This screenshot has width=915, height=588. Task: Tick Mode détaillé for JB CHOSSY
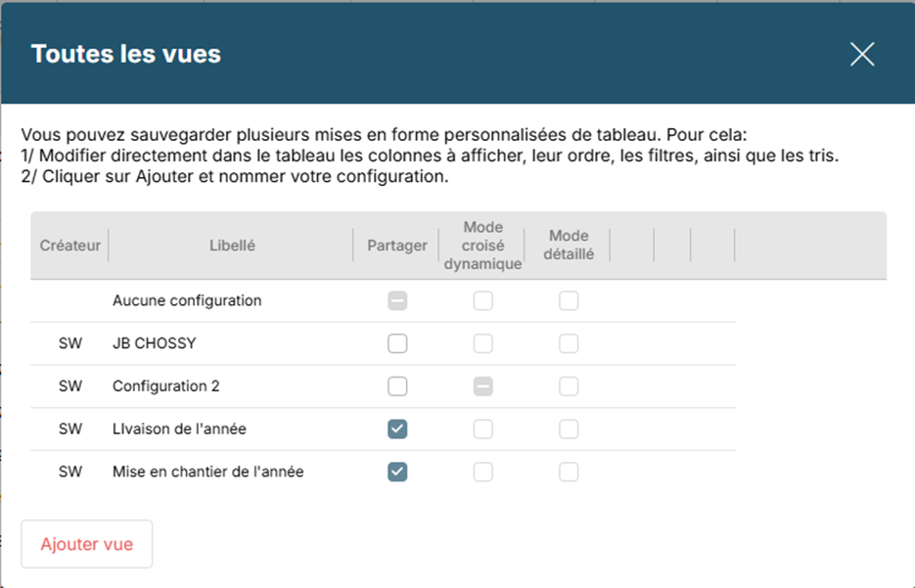pos(569,343)
